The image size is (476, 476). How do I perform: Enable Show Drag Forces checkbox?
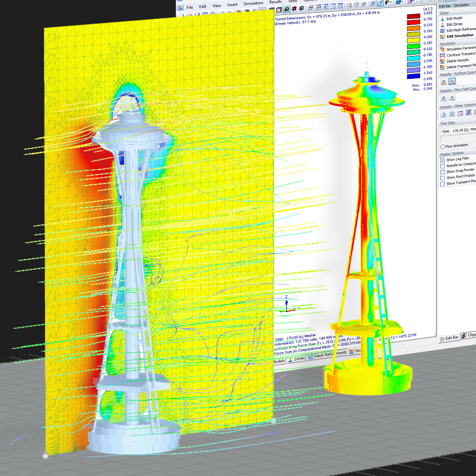click(x=443, y=172)
